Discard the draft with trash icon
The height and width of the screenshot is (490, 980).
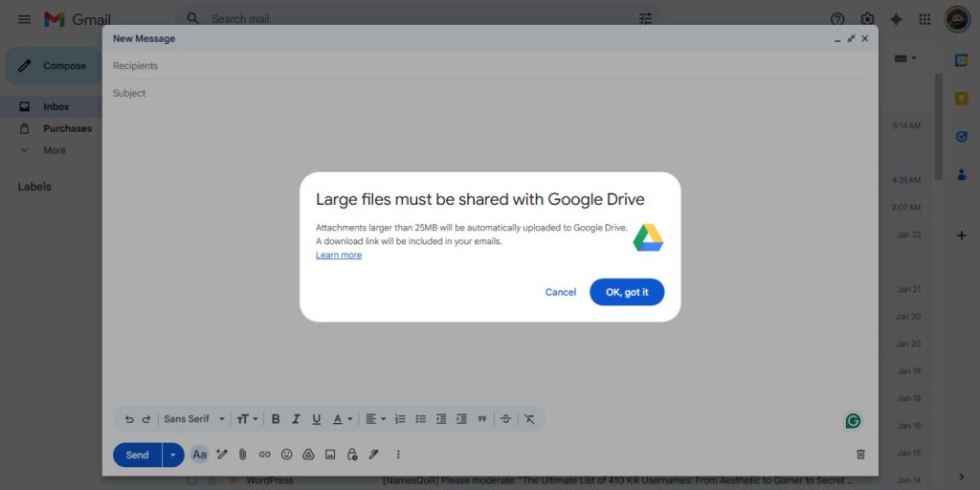(860, 455)
